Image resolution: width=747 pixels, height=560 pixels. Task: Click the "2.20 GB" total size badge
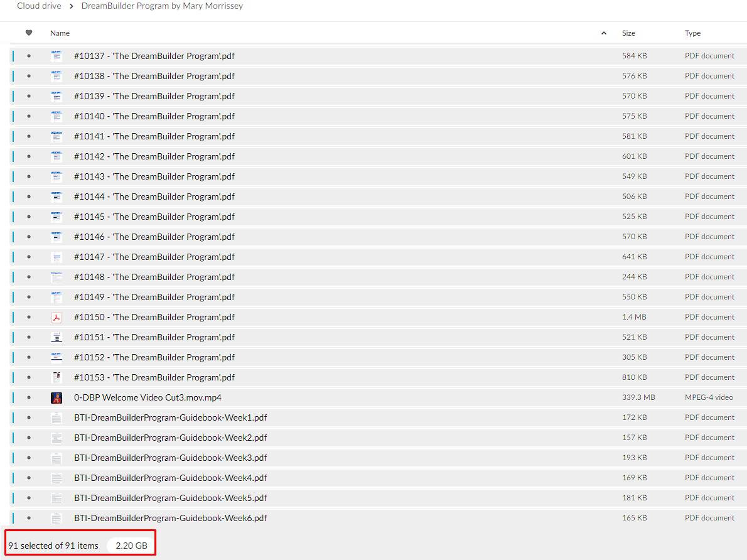(131, 546)
